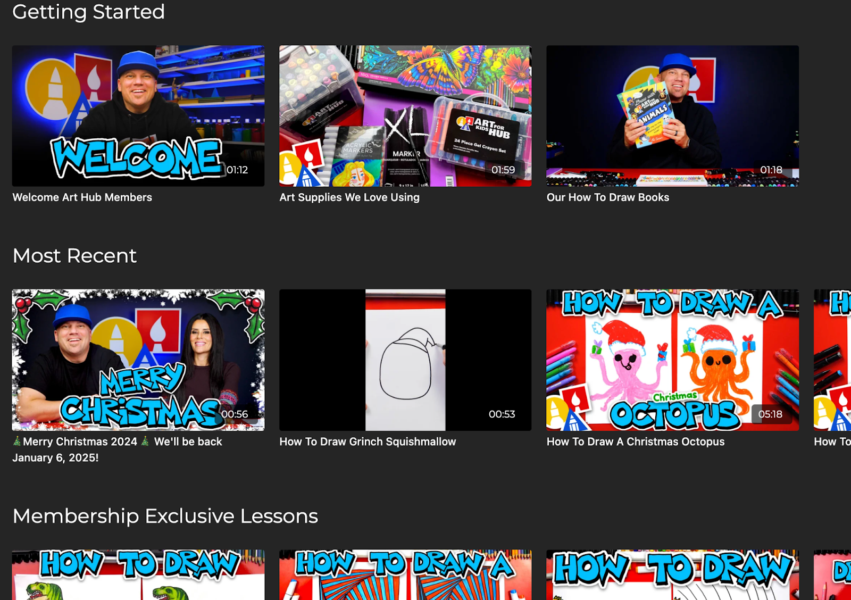The height and width of the screenshot is (600, 851).
Task: Open the "Membership Exclusive Lessons" section heading
Action: (x=165, y=516)
